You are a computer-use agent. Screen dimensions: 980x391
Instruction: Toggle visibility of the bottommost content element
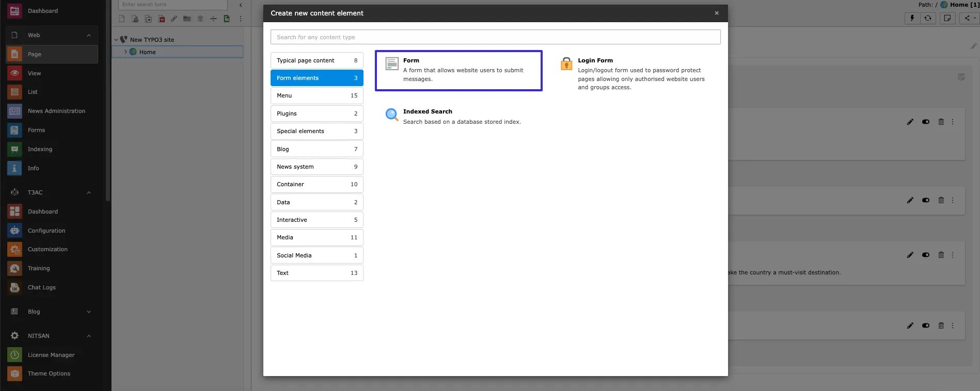click(926, 325)
